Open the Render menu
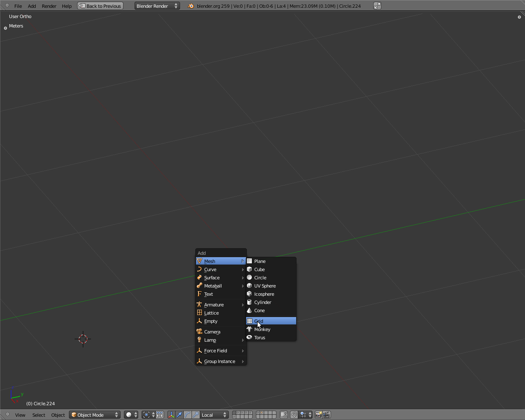Screen dimensions: 525x420 (49, 6)
